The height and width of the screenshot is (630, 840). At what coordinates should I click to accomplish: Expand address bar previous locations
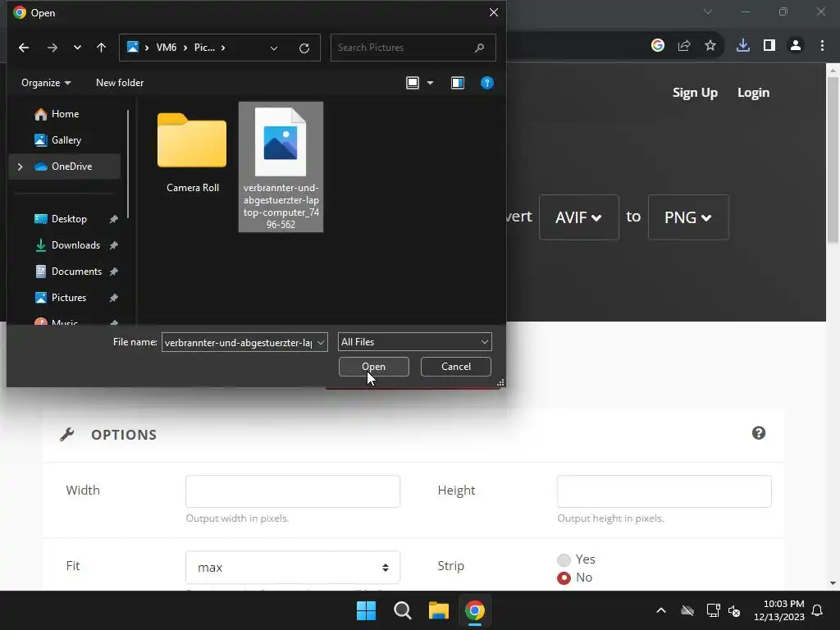[274, 48]
